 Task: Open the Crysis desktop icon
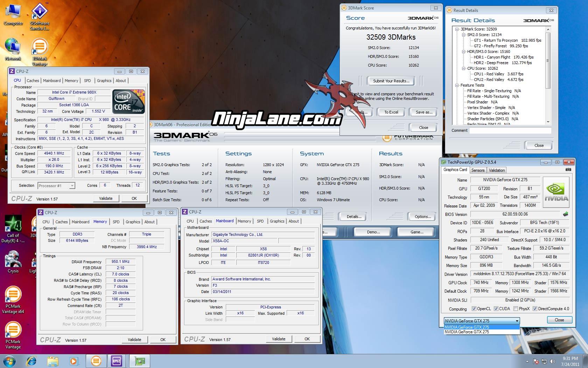[x=13, y=262]
